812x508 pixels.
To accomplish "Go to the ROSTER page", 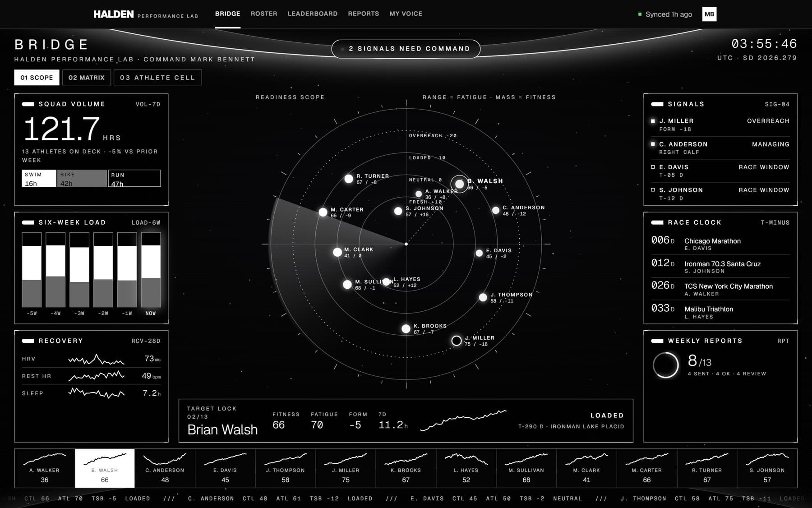I will (x=264, y=14).
